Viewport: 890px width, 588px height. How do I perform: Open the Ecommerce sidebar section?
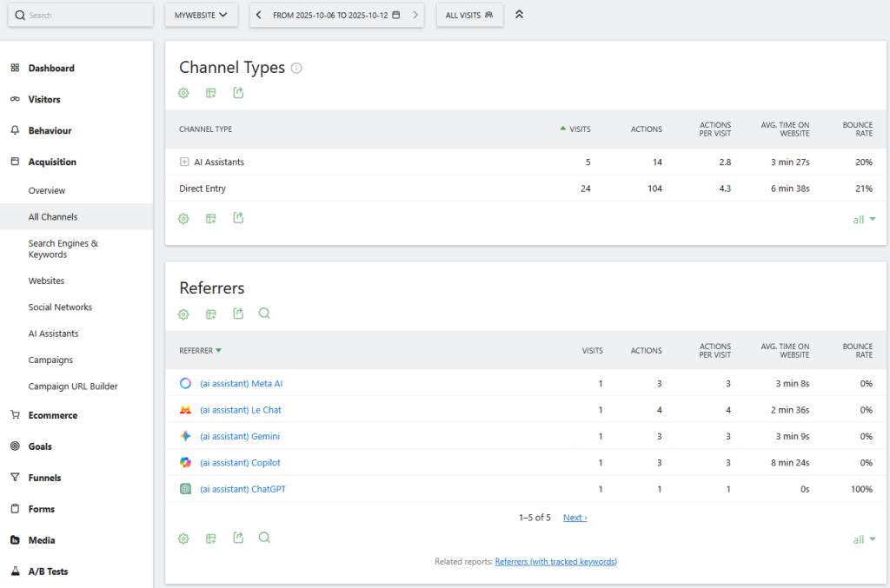52,415
